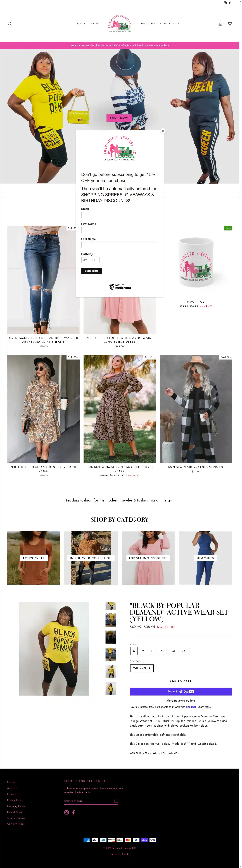The height and width of the screenshot is (868, 242).
Task: Open the ABOUT US menu item
Action: click(x=147, y=24)
